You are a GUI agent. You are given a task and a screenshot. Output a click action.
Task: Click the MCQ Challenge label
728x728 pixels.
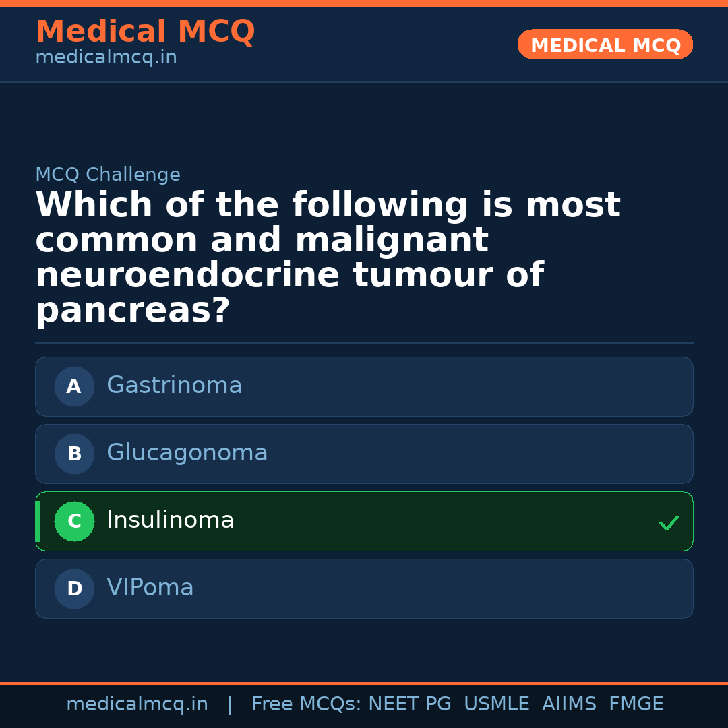pyautogui.click(x=108, y=174)
